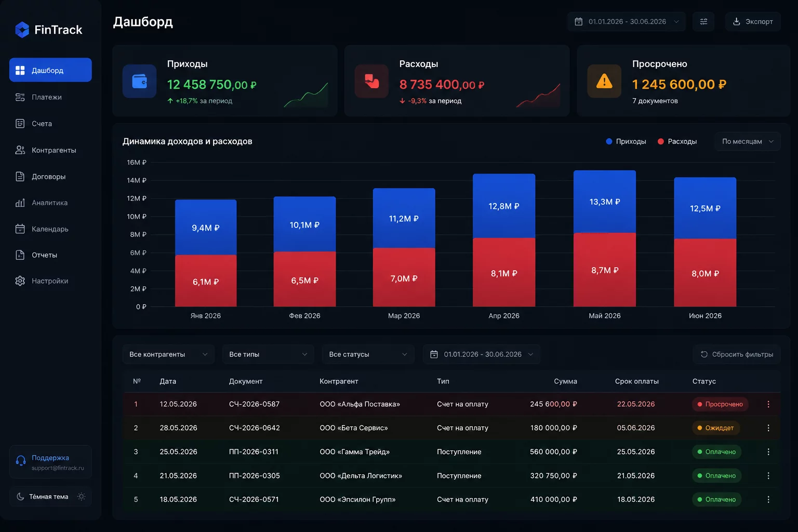The width and height of the screenshot is (798, 532).
Task: Click the overdue date 22.05.2026
Action: [x=636, y=404]
